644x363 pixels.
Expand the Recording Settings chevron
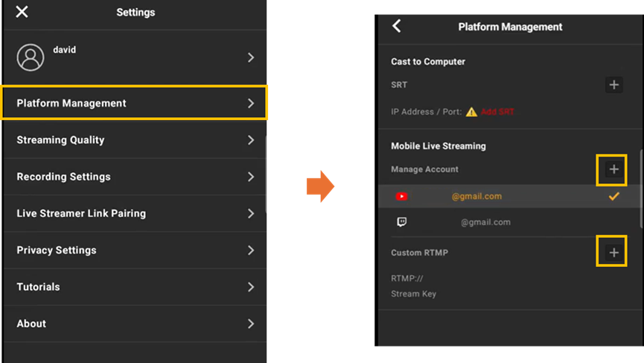[251, 177]
